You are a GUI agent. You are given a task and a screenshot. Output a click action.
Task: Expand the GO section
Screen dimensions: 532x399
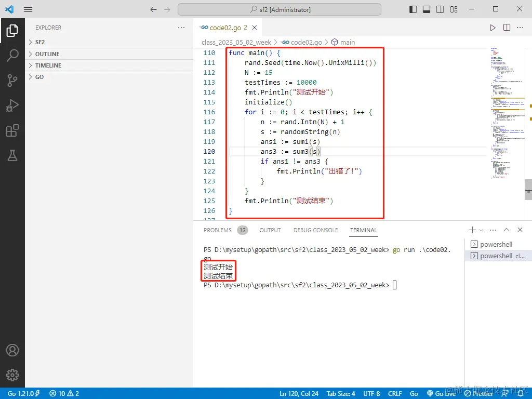[x=109, y=77]
